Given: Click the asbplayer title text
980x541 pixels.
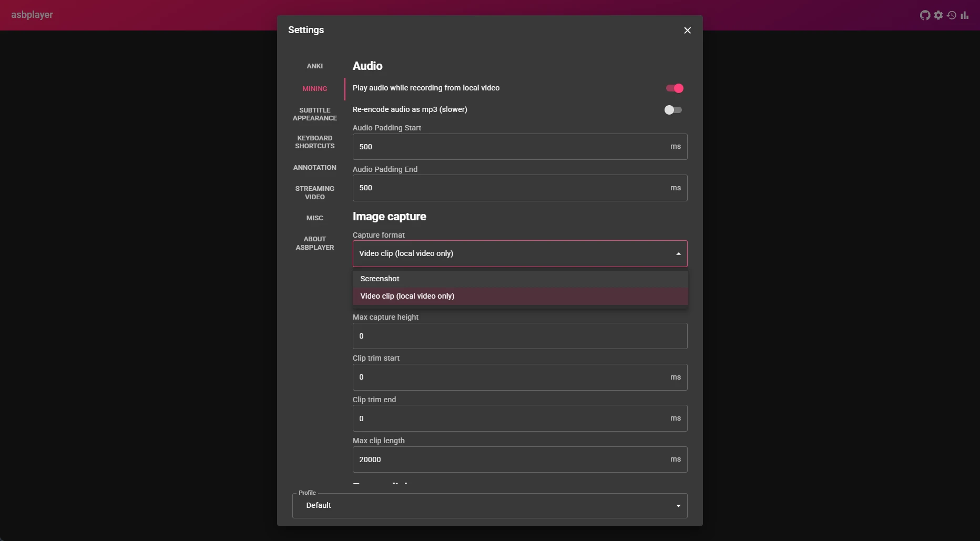Looking at the screenshot, I should click(x=32, y=15).
